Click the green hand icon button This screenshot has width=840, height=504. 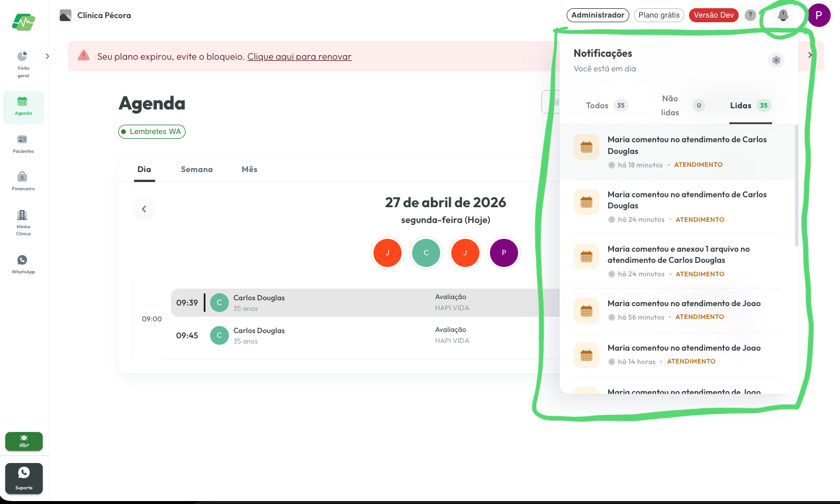[x=24, y=441]
